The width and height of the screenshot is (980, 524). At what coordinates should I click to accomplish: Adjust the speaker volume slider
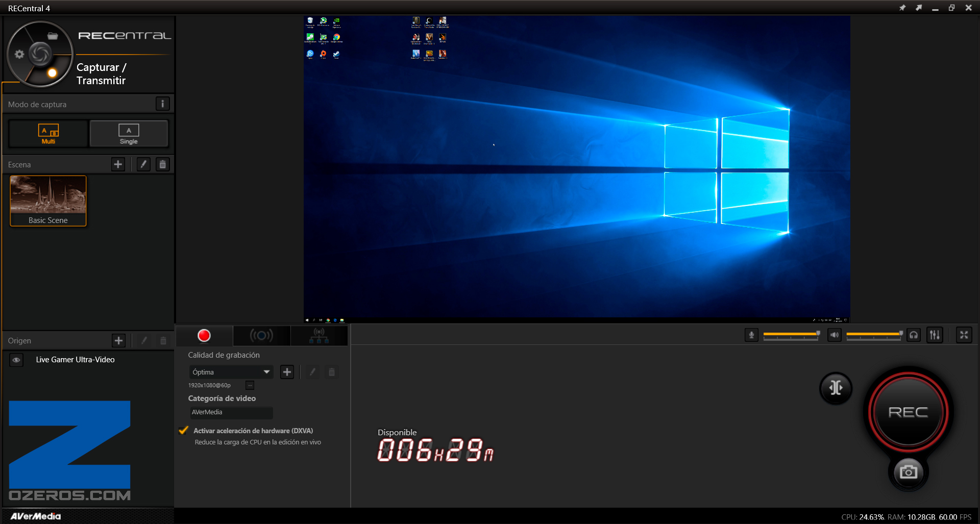874,335
